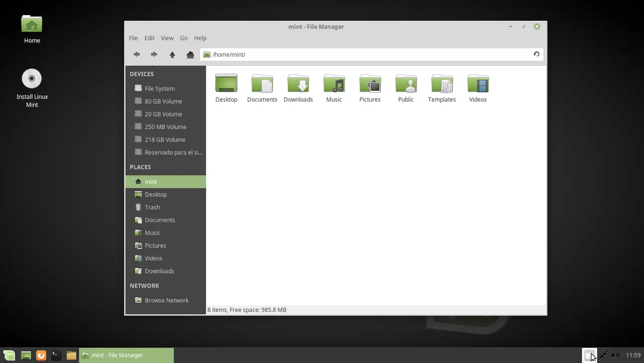Viewport: 644px width, 363px height.
Task: Select Documents in the Places sidebar
Action: [166, 220]
